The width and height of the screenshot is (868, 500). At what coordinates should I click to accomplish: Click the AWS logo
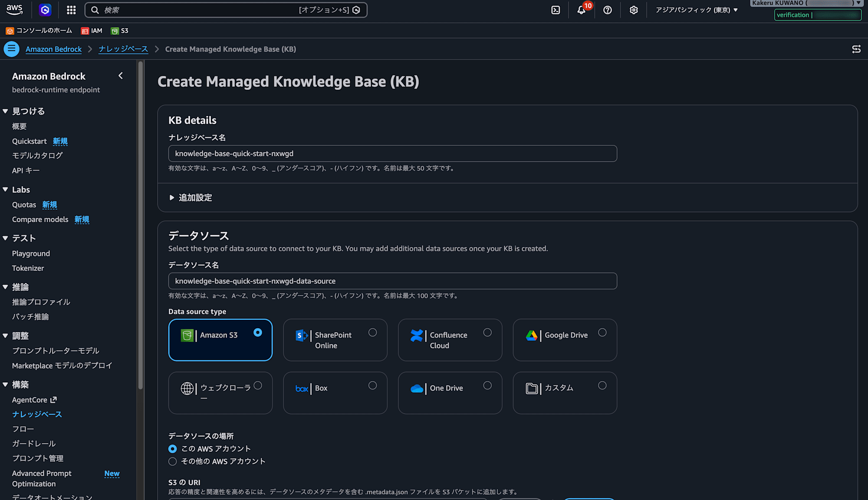14,10
